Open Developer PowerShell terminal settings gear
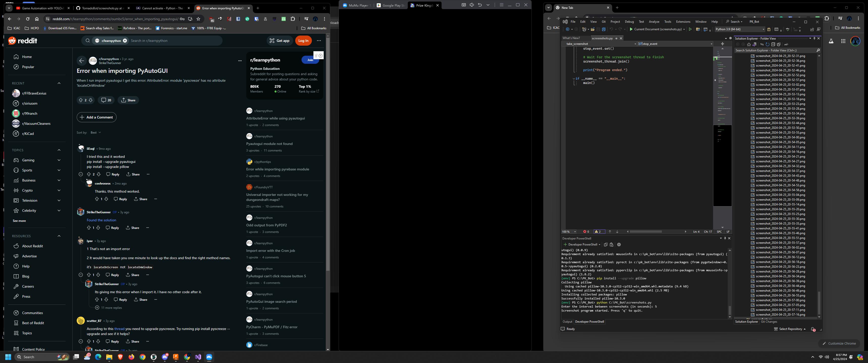The image size is (868, 363). [619, 245]
